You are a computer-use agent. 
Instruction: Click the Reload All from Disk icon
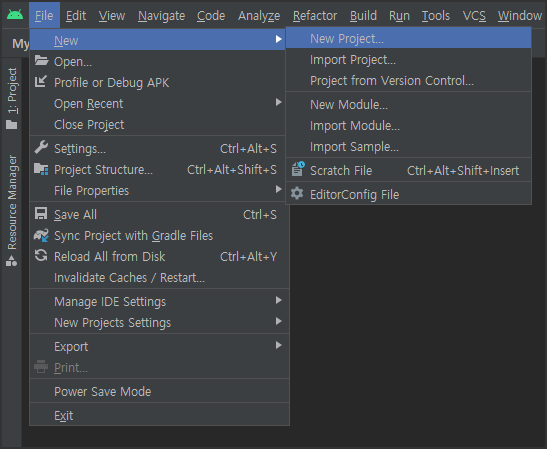[41, 256]
